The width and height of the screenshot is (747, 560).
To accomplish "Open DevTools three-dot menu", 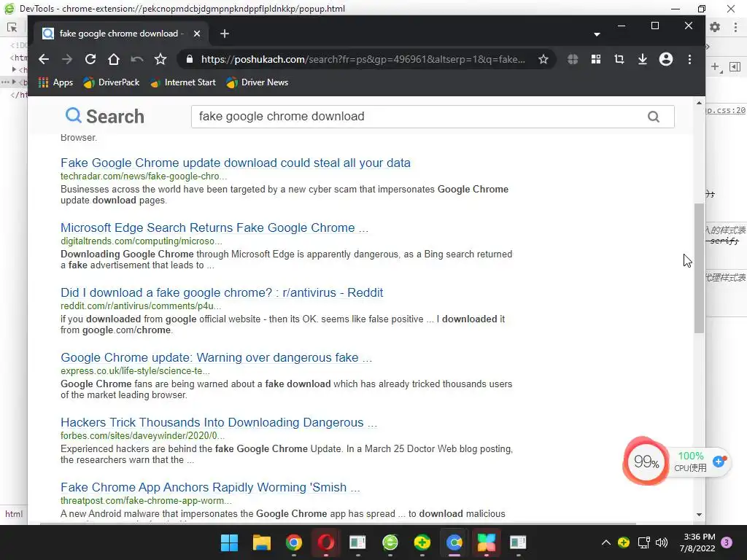I will point(735,27).
